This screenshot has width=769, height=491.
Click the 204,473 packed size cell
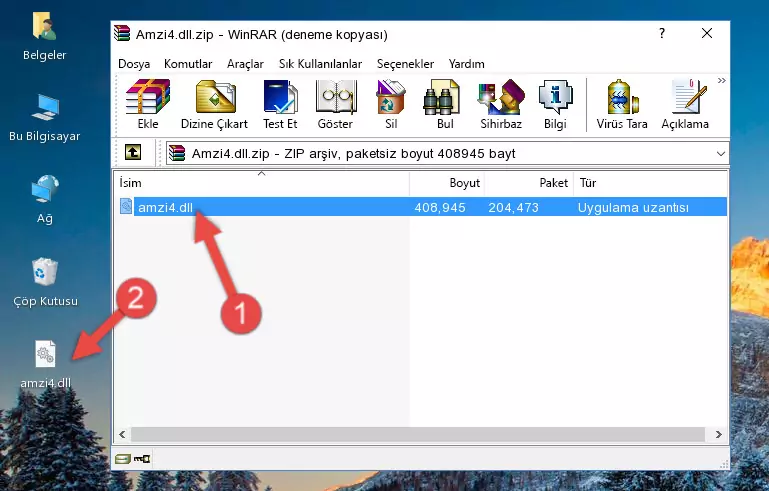[x=513, y=207]
